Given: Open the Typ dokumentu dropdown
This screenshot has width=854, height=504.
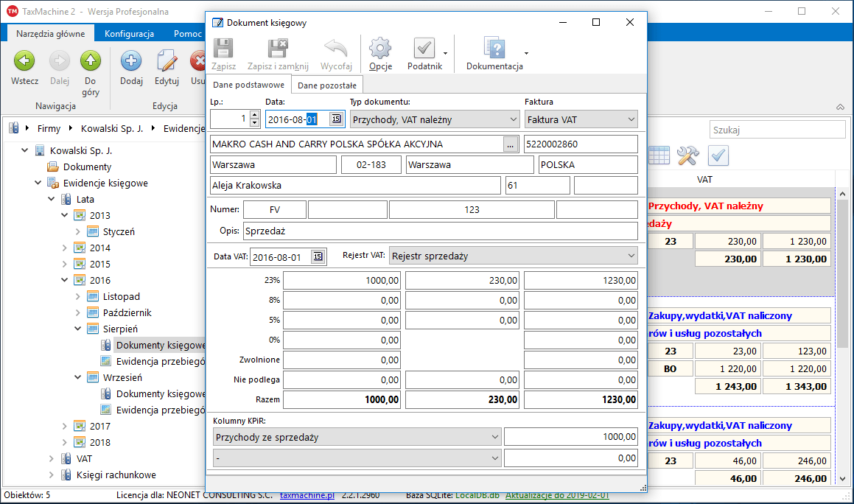Looking at the screenshot, I should (514, 119).
